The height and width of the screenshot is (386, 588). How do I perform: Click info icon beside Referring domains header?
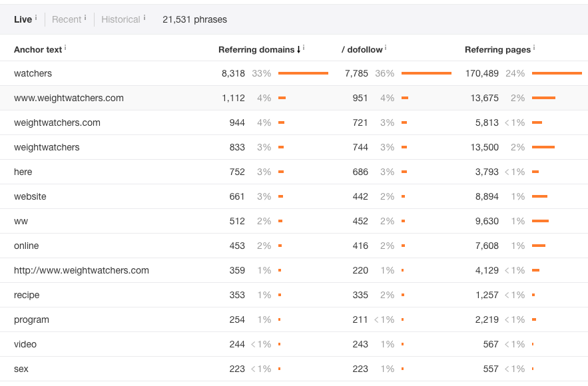tap(304, 48)
